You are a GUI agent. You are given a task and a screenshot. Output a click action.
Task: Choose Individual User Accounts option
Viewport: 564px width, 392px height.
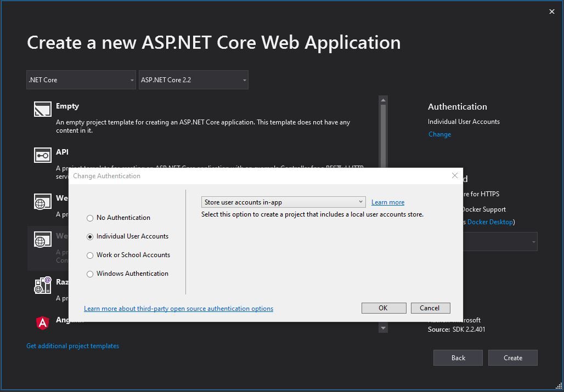click(x=90, y=237)
